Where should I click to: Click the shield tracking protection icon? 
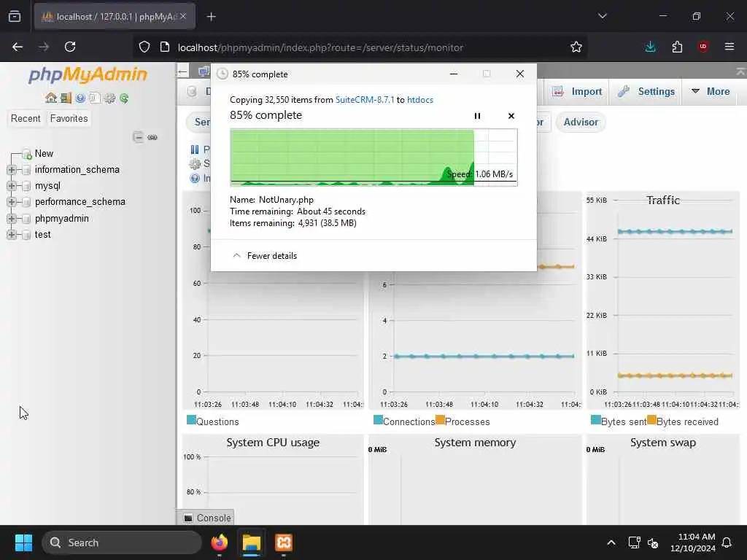click(144, 47)
